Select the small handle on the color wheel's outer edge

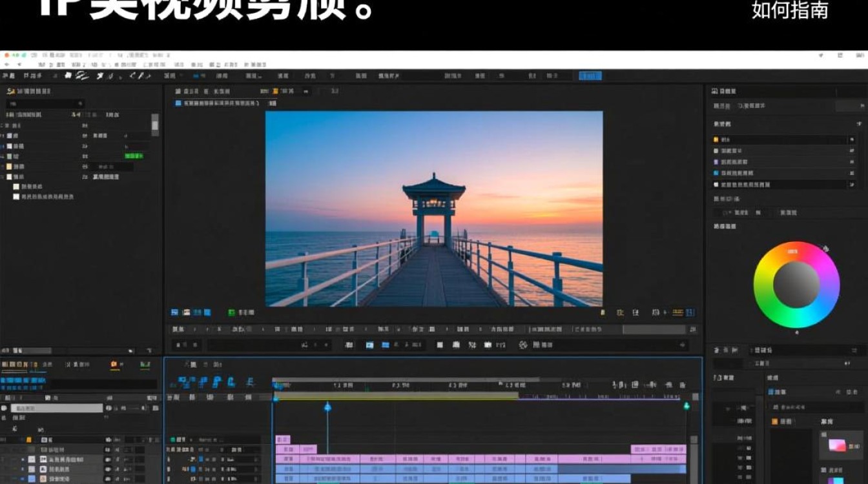point(825,248)
